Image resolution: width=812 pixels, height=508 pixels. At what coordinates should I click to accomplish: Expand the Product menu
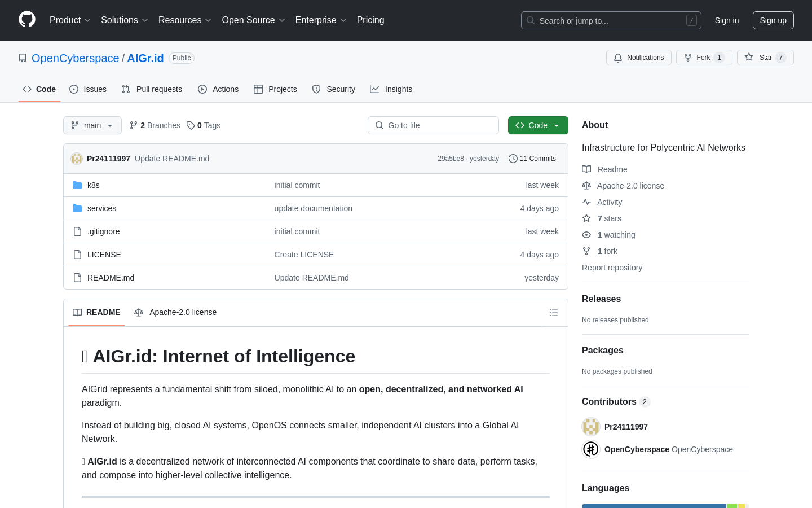click(70, 20)
